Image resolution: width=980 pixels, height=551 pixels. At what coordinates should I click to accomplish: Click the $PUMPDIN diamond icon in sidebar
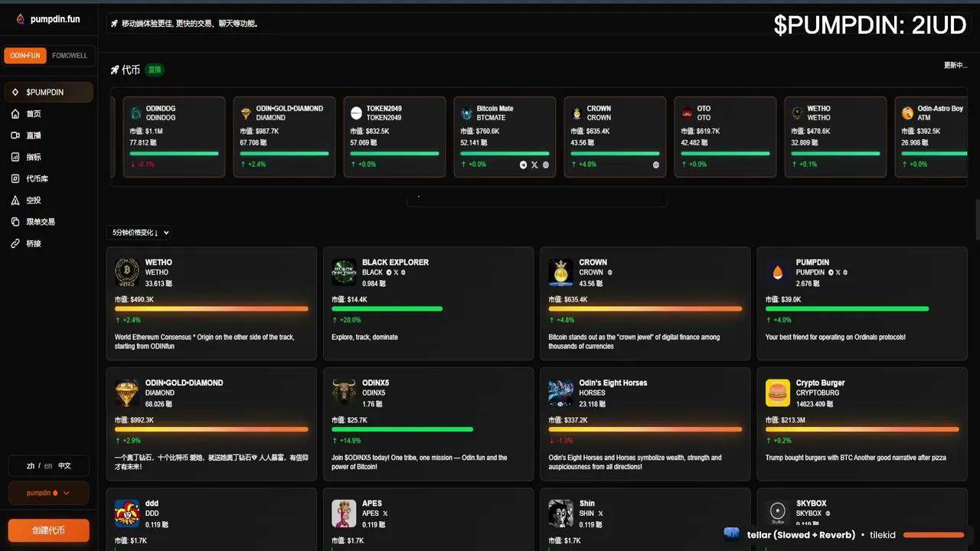coord(15,92)
